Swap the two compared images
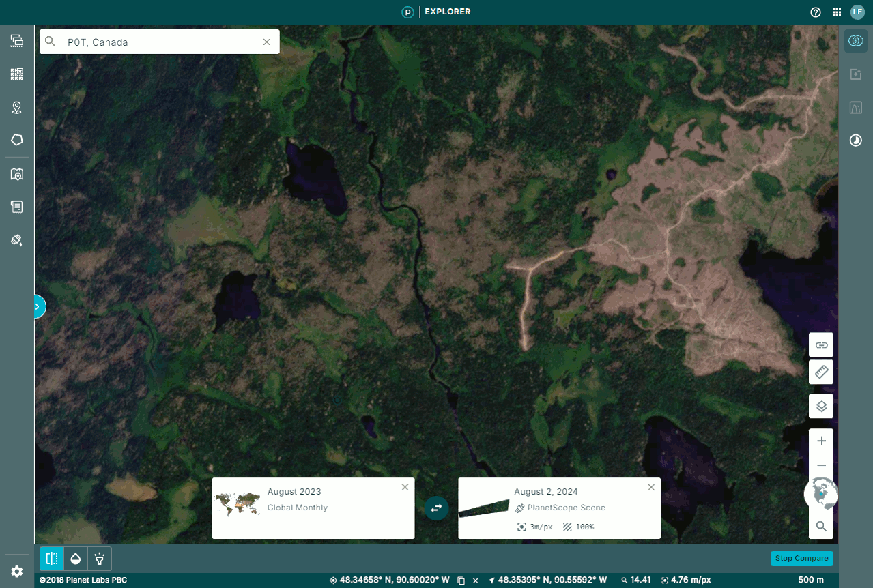The height and width of the screenshot is (588, 873). (436, 508)
